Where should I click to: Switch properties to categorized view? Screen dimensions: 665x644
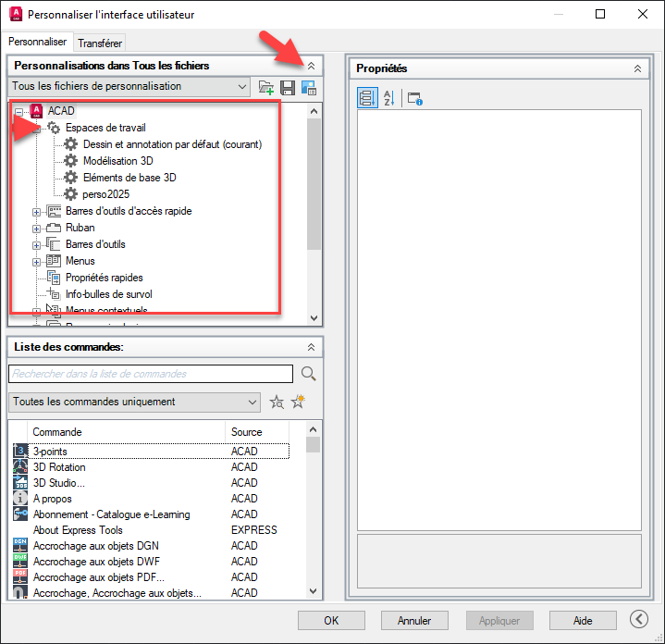coord(366,98)
